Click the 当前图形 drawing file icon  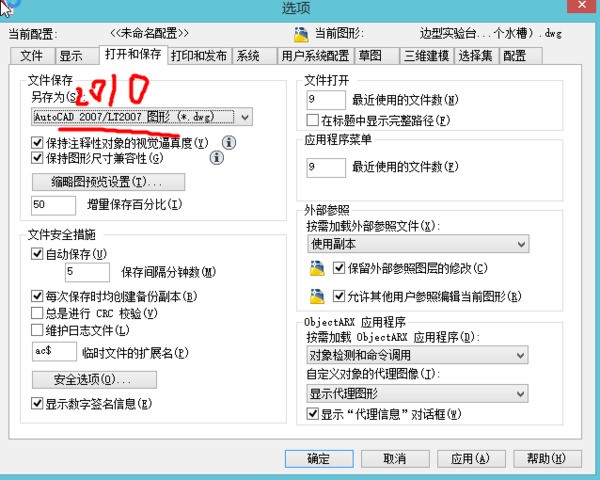pos(297,33)
